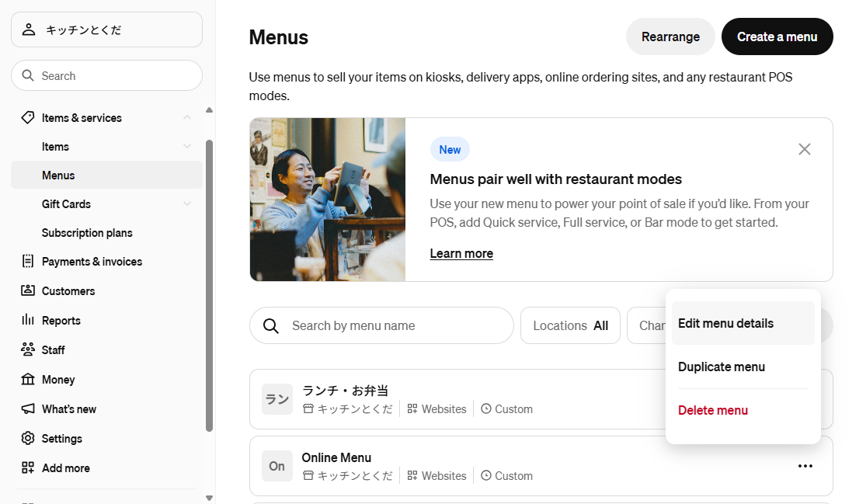Click the Create a menu button
This screenshot has height=504, width=866.
tap(777, 37)
